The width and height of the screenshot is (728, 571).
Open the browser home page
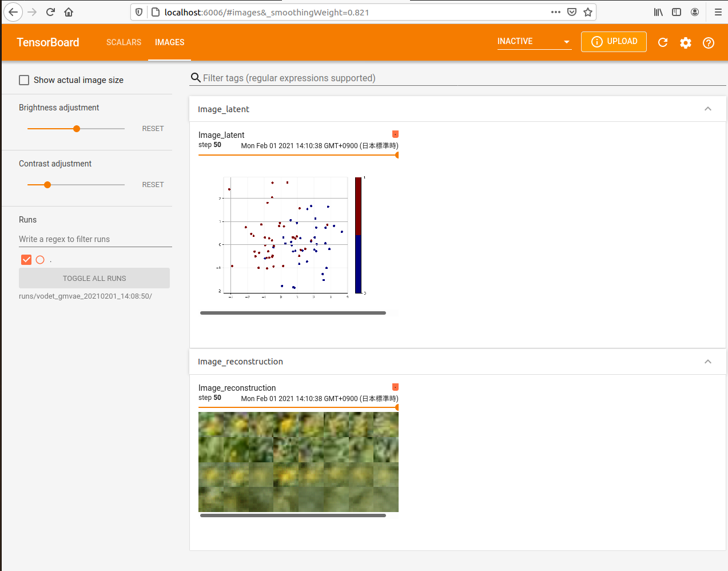click(69, 12)
